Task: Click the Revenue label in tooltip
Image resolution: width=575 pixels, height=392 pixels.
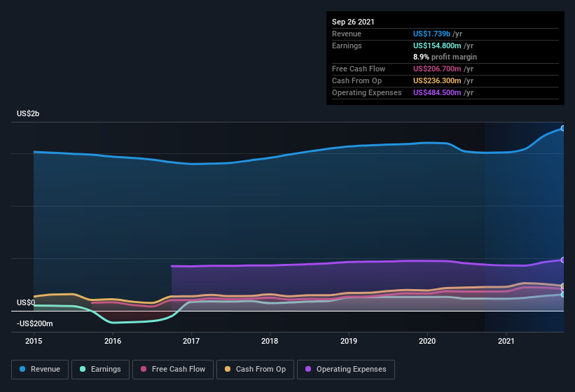Action: [347, 34]
